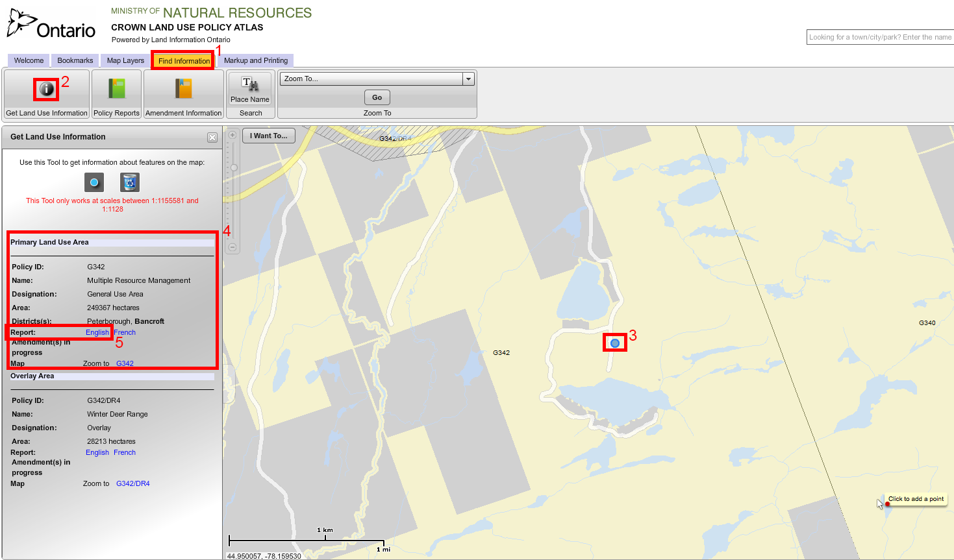Switch to the Find Information tab
This screenshot has height=560, width=954.
(184, 61)
